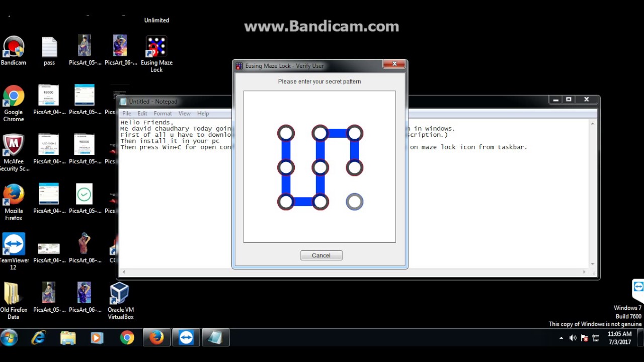Viewport: 644px width, 362px height.
Task: Click the Cancel button in Maze Lock dialog
Action: (321, 255)
